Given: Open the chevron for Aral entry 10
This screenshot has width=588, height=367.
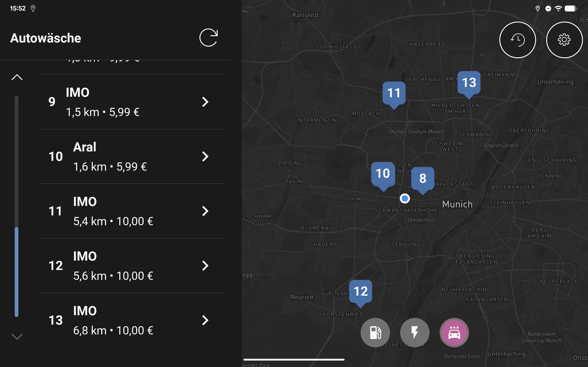Looking at the screenshot, I should point(205,156).
